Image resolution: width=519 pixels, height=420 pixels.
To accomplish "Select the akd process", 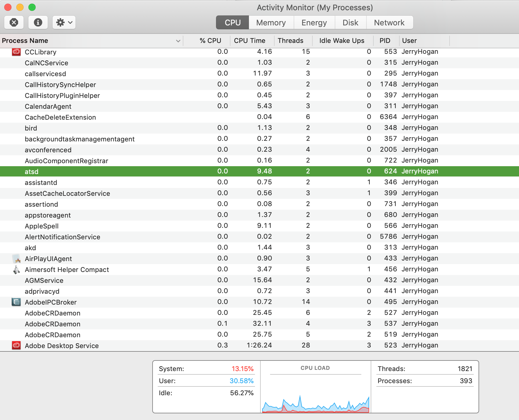I will (x=259, y=248).
